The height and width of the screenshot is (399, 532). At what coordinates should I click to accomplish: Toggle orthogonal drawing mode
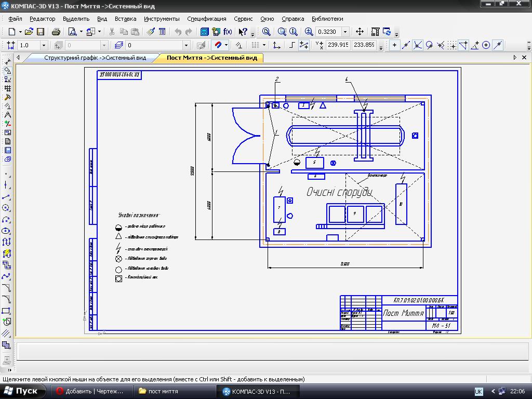[292, 45]
